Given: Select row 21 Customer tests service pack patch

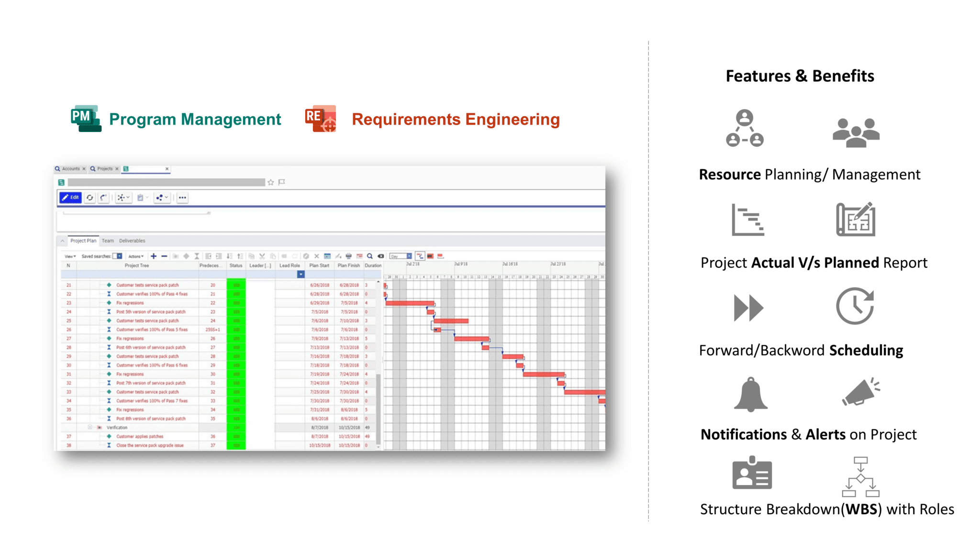Looking at the screenshot, I should pyautogui.click(x=147, y=285).
